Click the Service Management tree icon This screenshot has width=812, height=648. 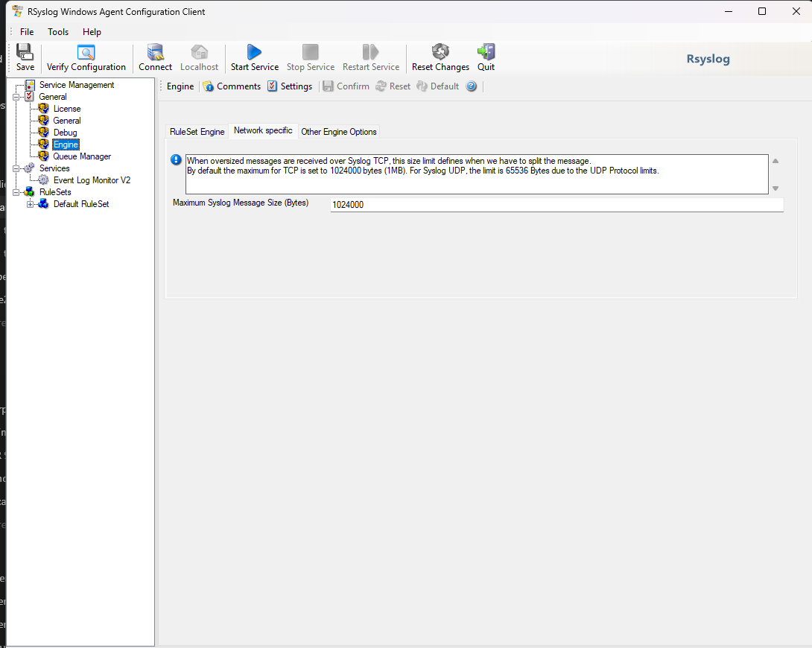click(x=30, y=85)
